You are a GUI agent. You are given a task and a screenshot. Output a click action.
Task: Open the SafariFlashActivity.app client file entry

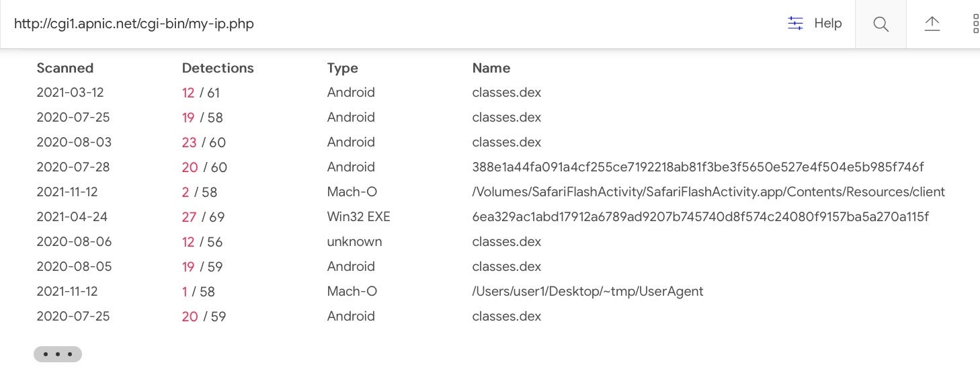click(x=708, y=192)
